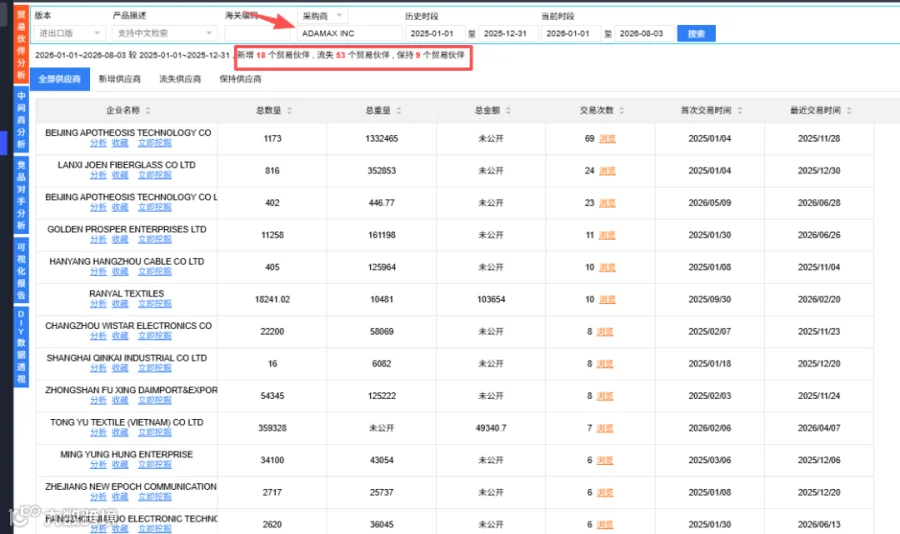Click first transaction date 2025/09/30

(709, 299)
